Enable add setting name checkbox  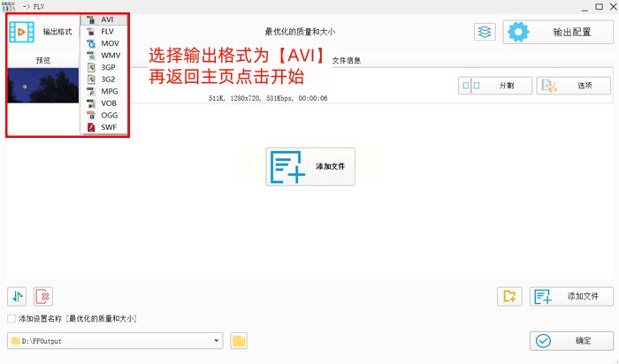coord(11,319)
